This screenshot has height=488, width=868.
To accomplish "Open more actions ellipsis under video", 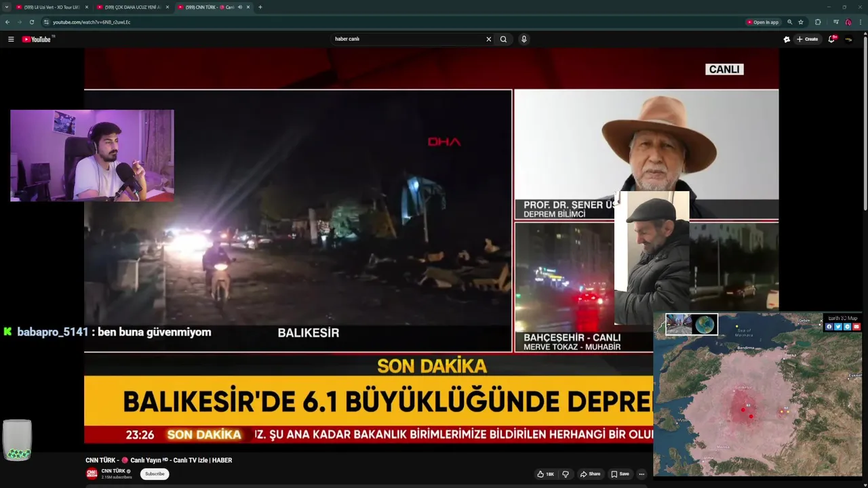I will click(x=642, y=474).
